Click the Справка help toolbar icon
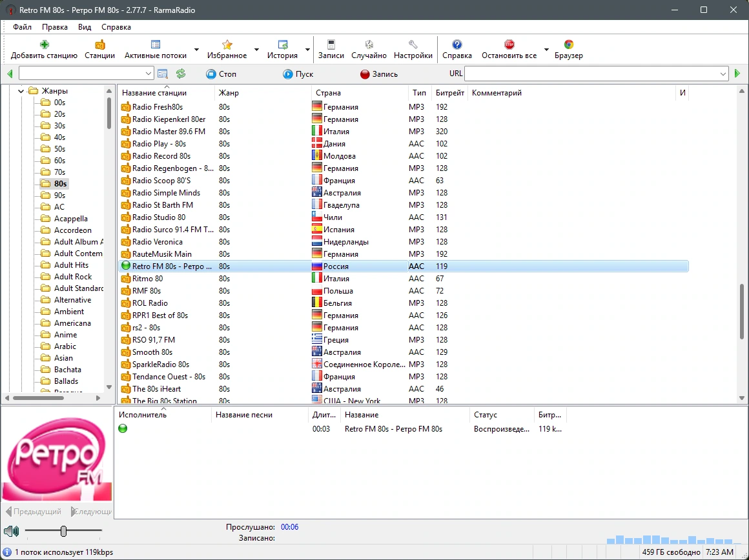 point(457,45)
